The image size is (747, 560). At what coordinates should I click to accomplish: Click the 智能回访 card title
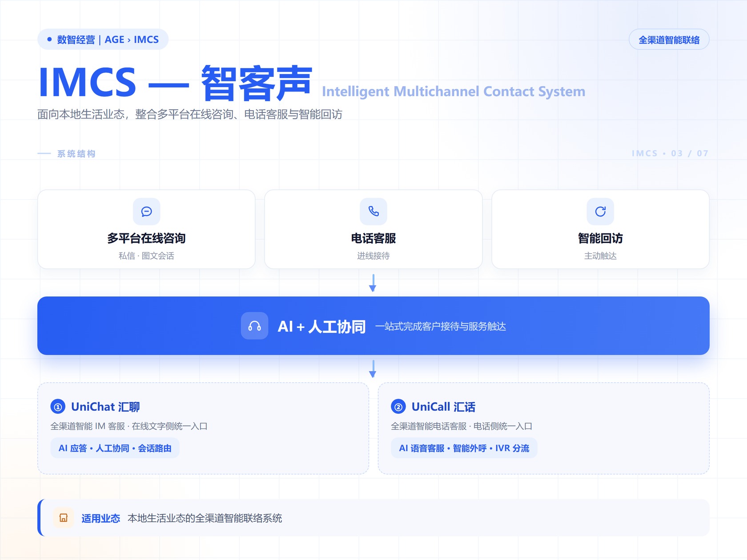click(600, 238)
